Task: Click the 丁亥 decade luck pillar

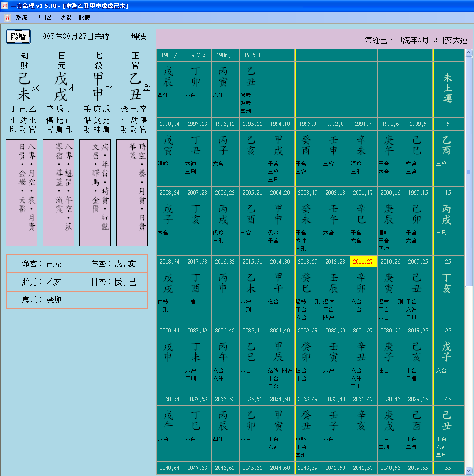Action: click(x=448, y=296)
